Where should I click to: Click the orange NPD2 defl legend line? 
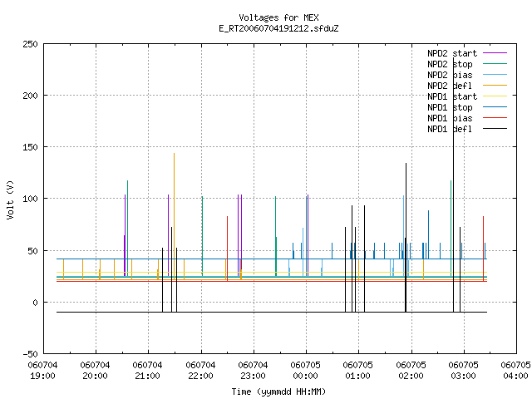495,86
